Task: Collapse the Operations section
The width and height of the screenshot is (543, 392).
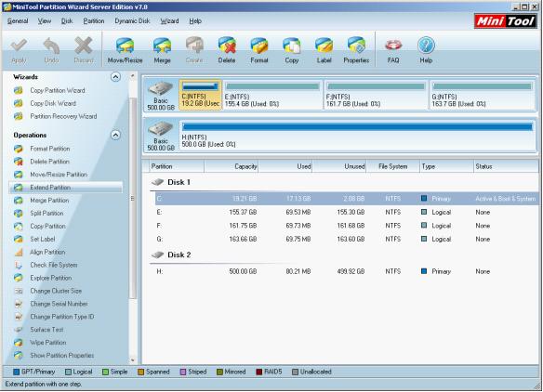Action: coord(115,135)
